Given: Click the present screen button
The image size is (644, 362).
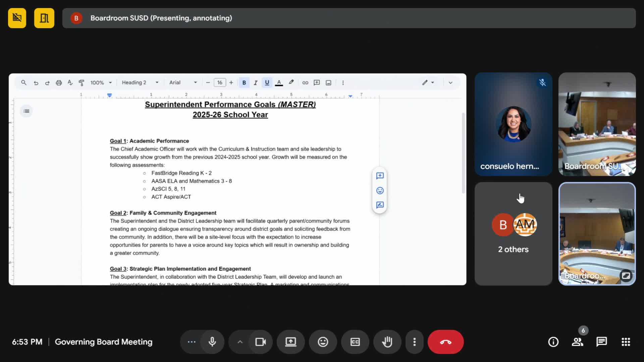Looking at the screenshot, I should pyautogui.click(x=290, y=342).
